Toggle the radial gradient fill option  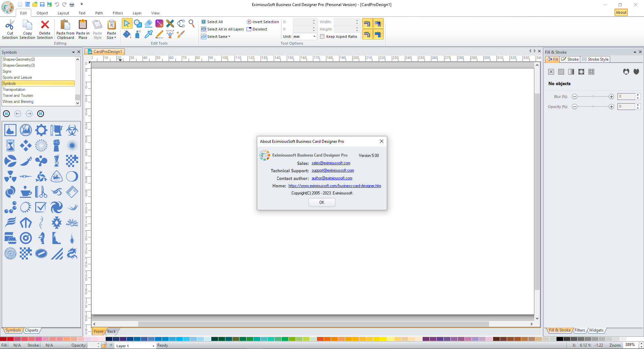click(x=581, y=72)
